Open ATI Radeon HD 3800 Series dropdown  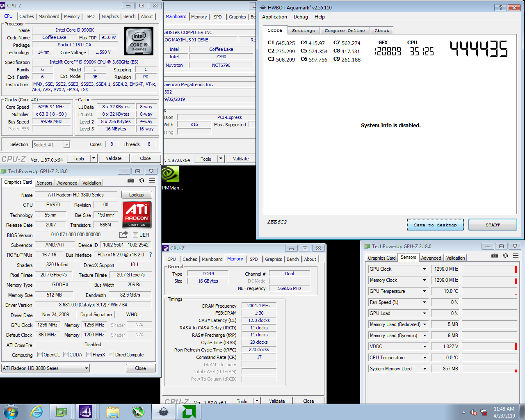click(x=46, y=368)
